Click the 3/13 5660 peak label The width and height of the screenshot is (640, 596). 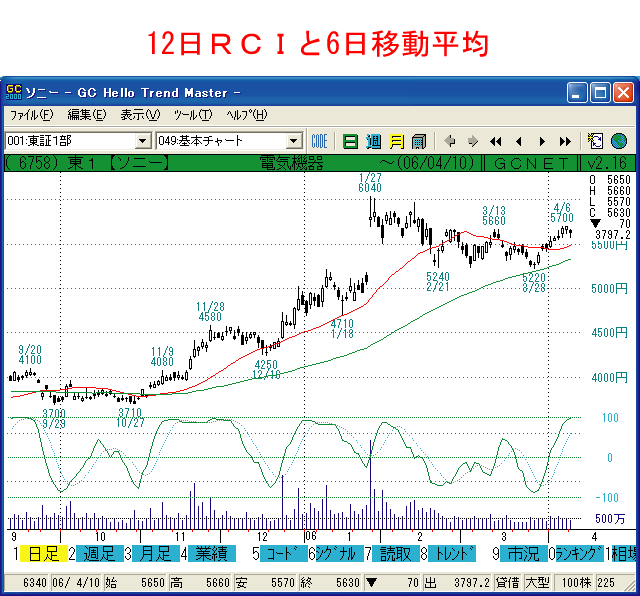click(x=494, y=216)
